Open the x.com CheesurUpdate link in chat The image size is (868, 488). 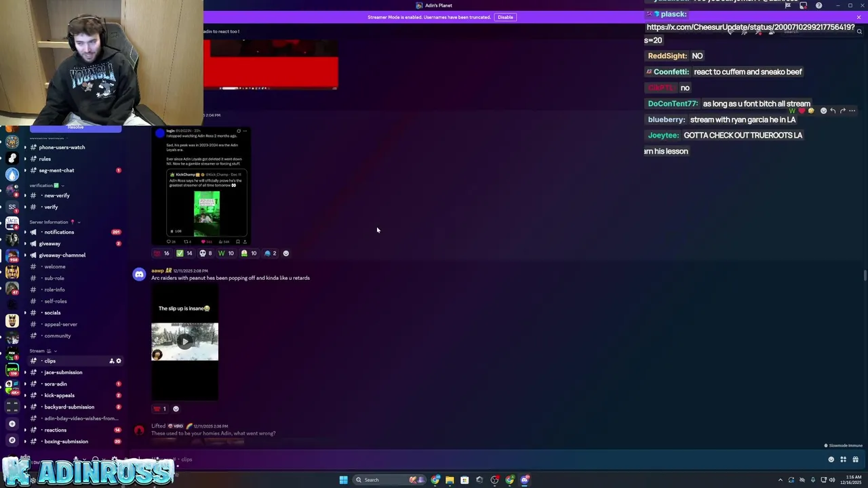click(749, 33)
